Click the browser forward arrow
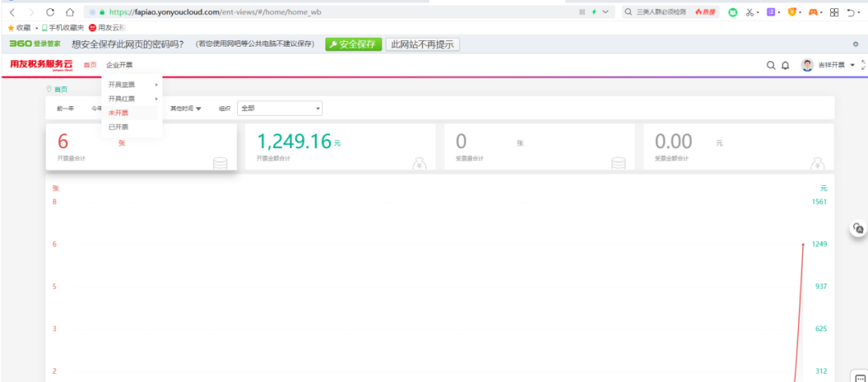This screenshot has width=868, height=382. (x=31, y=11)
